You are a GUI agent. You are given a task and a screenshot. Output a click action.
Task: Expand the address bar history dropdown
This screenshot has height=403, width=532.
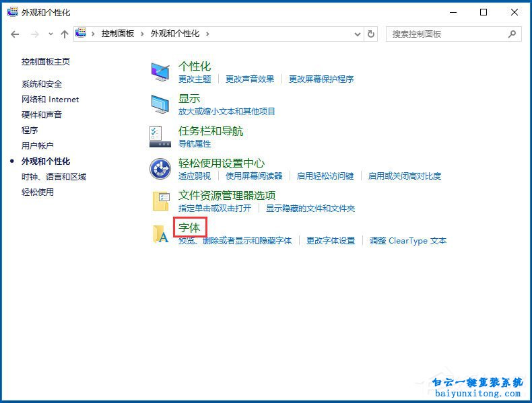pos(358,34)
